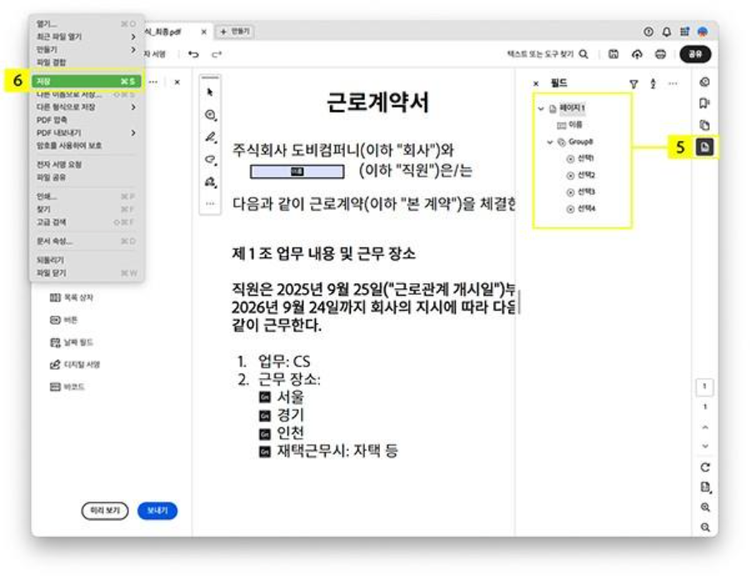The height and width of the screenshot is (578, 750).
Task: Open the apps grid icon
Action: [x=684, y=32]
